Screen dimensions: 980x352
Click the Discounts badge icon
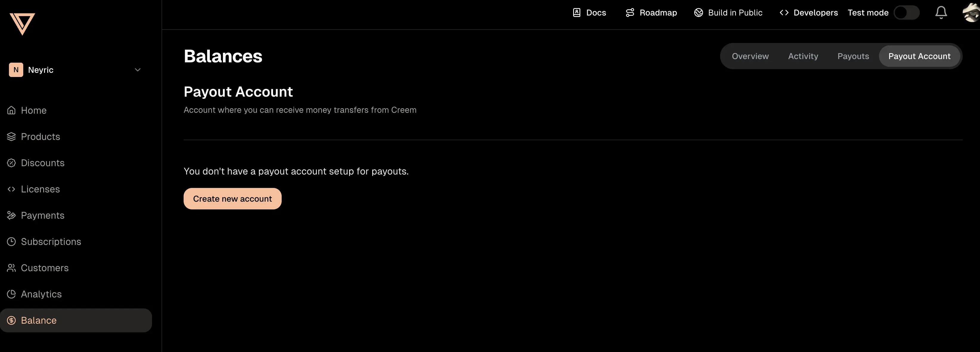pyautogui.click(x=11, y=163)
